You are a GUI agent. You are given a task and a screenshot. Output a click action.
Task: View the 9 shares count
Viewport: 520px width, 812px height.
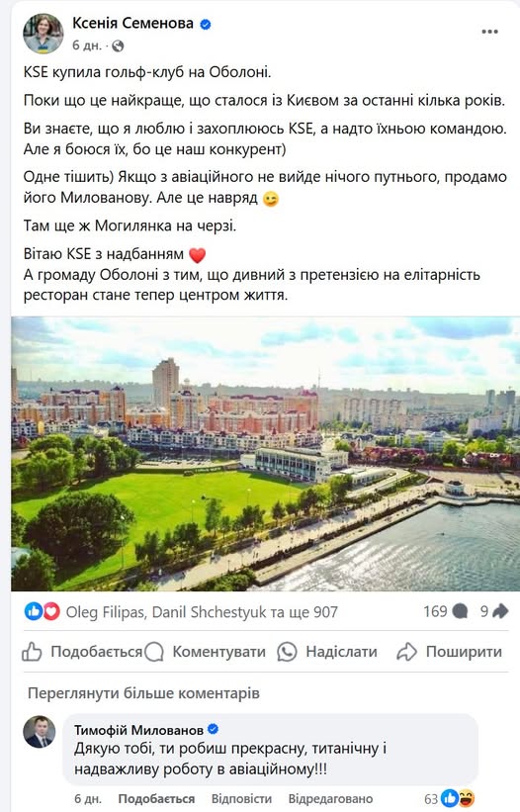click(x=493, y=611)
